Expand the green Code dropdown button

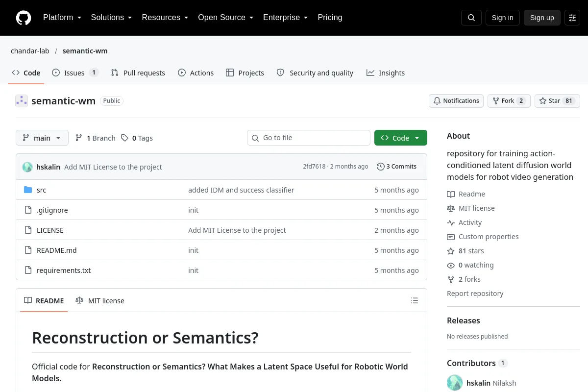[401, 138]
